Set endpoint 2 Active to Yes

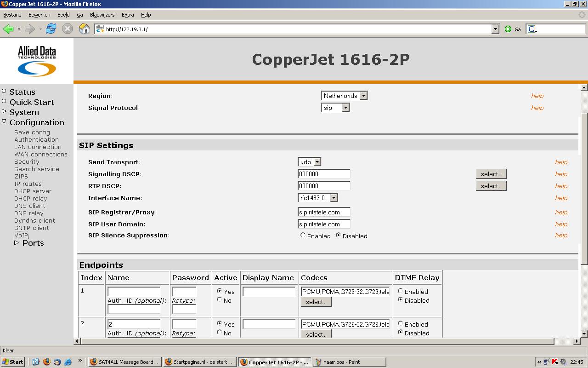click(x=219, y=323)
